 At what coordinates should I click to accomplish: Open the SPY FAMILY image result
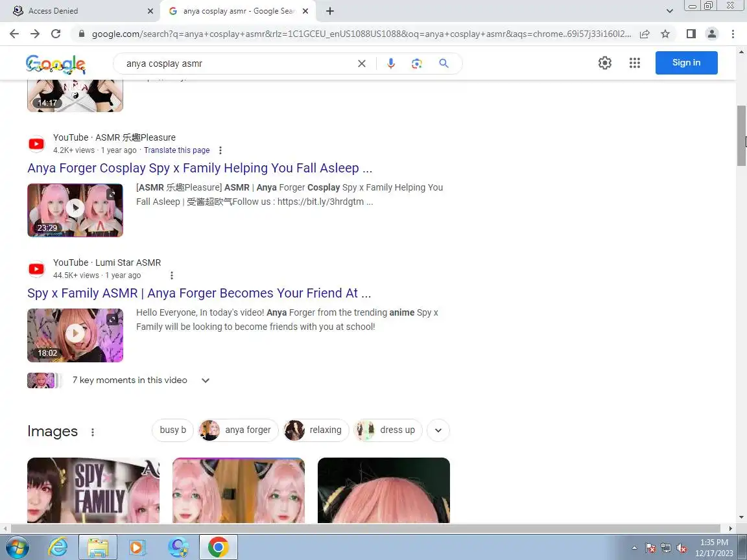point(93,490)
